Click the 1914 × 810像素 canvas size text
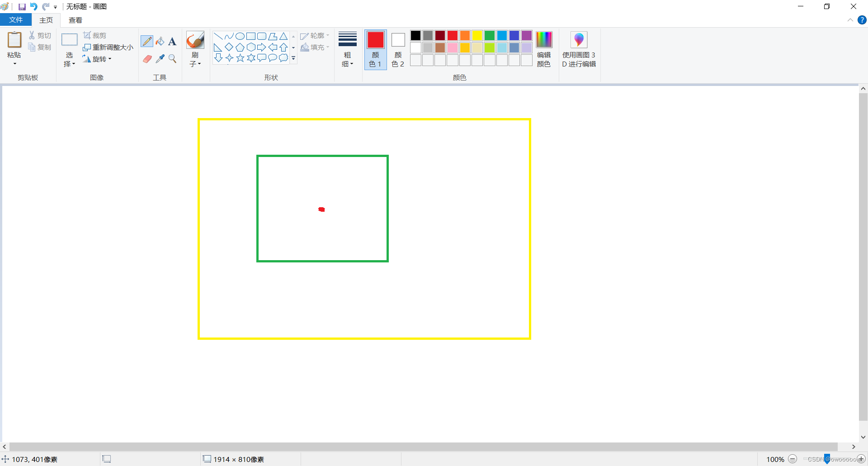 coord(239,459)
